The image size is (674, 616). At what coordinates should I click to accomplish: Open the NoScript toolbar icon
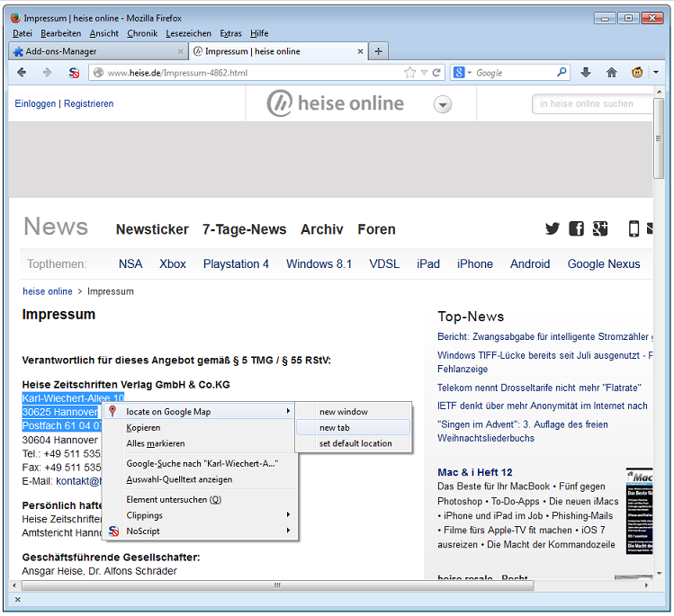click(x=74, y=73)
